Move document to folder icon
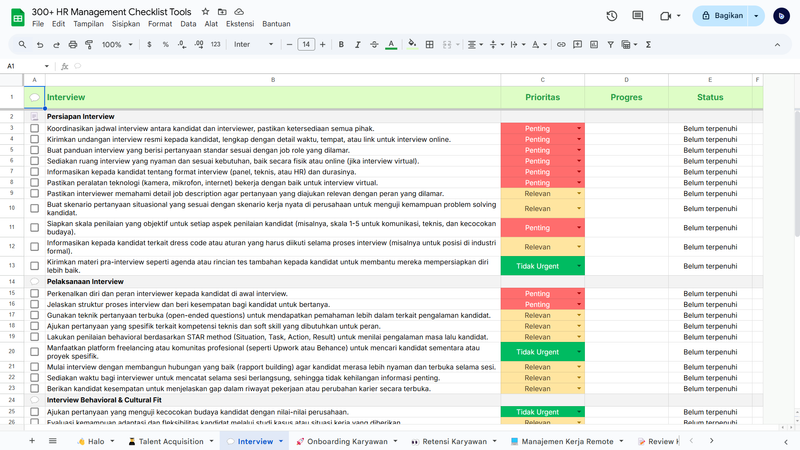This screenshot has height=450, width=800. tap(222, 12)
